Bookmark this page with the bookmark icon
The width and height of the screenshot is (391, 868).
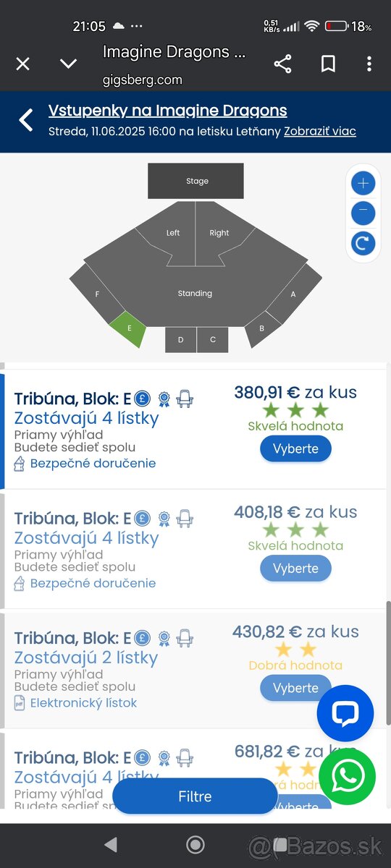(x=328, y=64)
